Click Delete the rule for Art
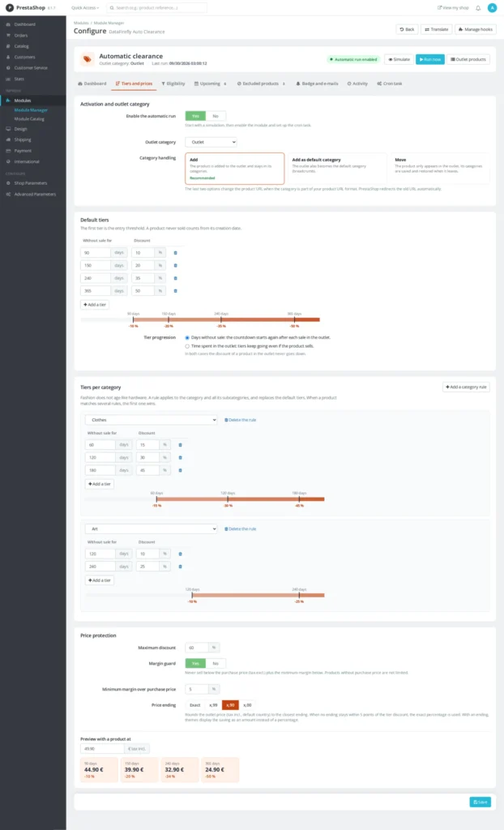This screenshot has width=504, height=830. point(241,528)
